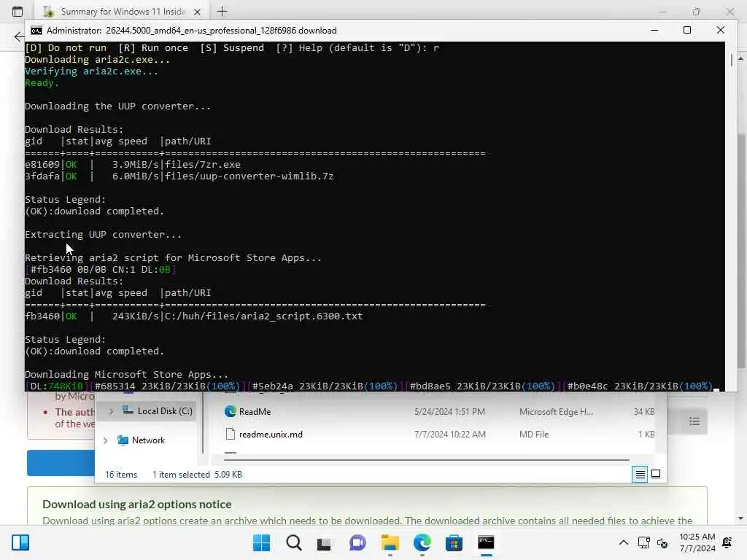Maximize the Administrator console window
The width and height of the screenshot is (747, 560).
click(687, 30)
